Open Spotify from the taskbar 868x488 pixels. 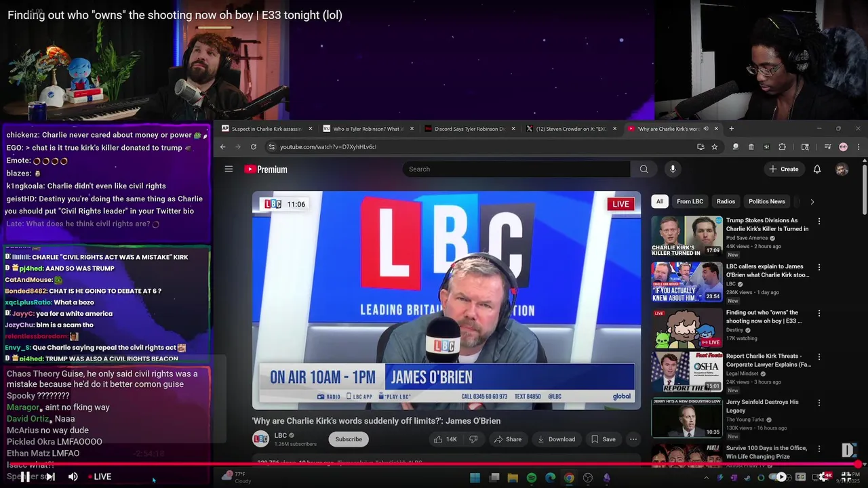[531, 478]
